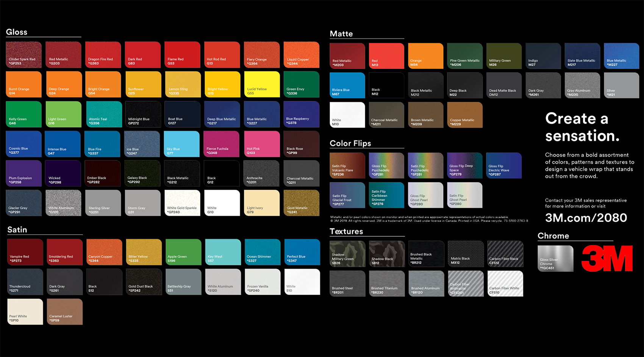Click the Thundercloud S271 swatch
The width and height of the screenshot is (644, 357).
pyautogui.click(x=25, y=282)
